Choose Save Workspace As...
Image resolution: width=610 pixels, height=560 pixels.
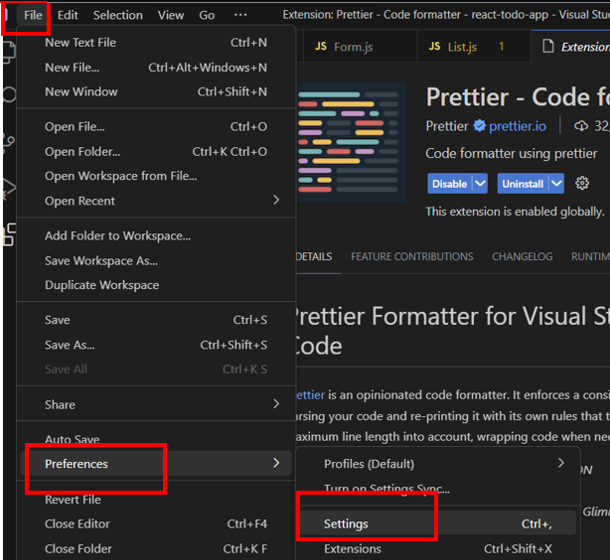(156, 260)
